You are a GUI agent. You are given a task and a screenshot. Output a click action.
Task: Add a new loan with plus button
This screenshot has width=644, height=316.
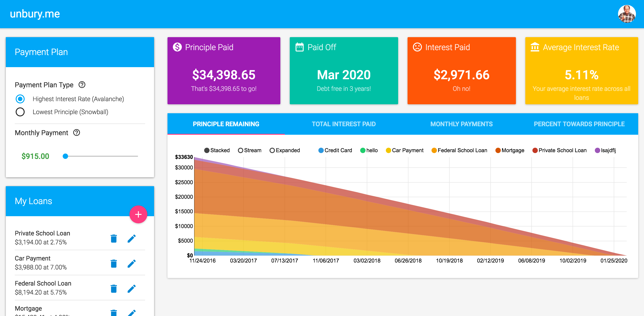(x=138, y=214)
